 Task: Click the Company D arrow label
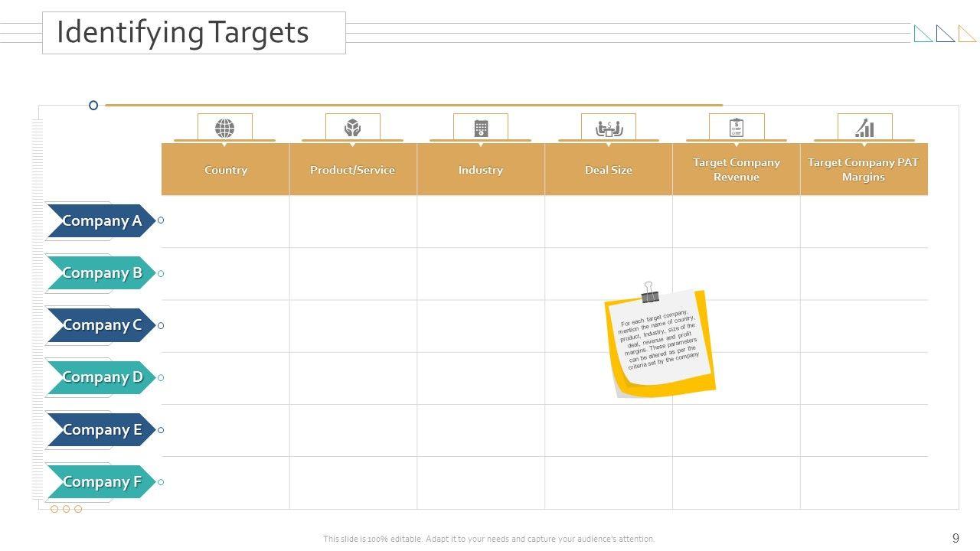click(x=101, y=377)
